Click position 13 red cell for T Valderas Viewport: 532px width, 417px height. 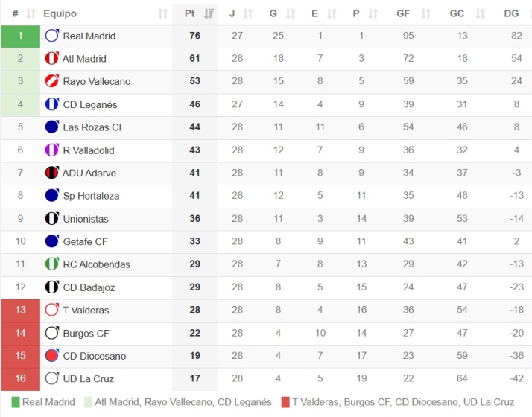click(20, 311)
